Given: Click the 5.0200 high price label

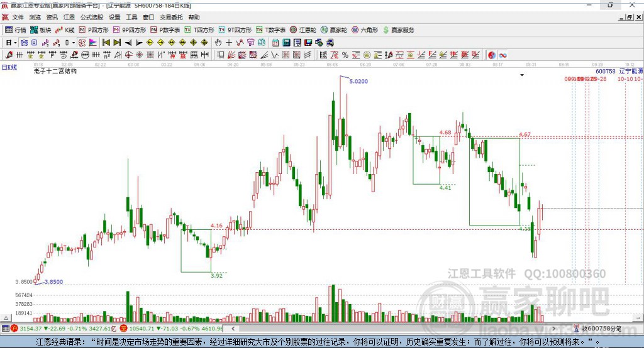Looking at the screenshot, I should tap(358, 81).
